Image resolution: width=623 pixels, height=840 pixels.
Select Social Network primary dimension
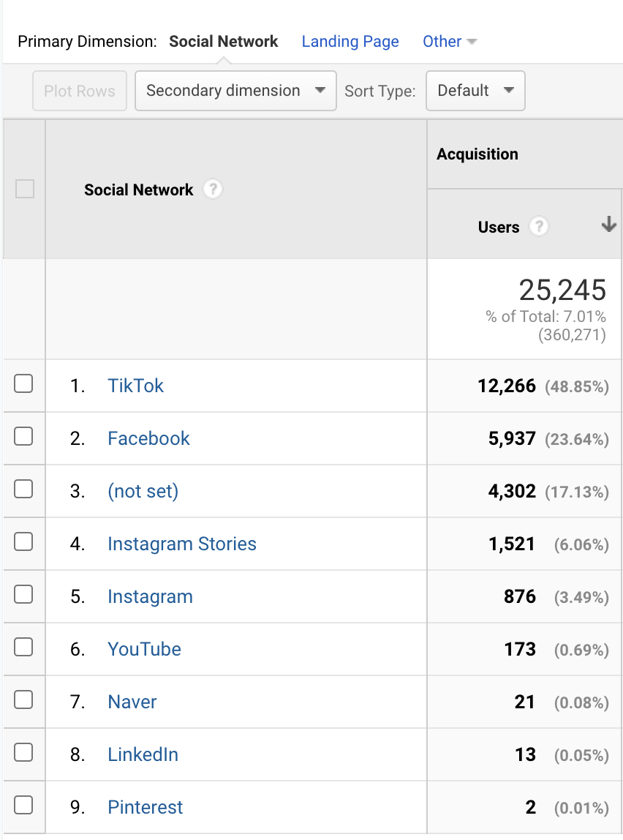point(224,42)
